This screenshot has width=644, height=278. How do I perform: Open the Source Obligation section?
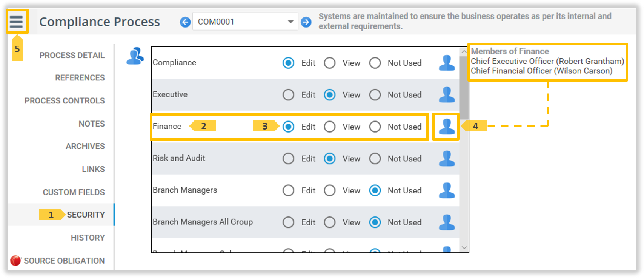pyautogui.click(x=64, y=261)
